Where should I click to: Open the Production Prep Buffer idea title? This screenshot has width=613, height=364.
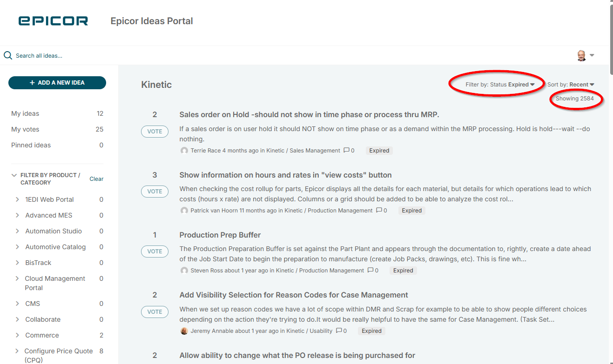point(220,235)
